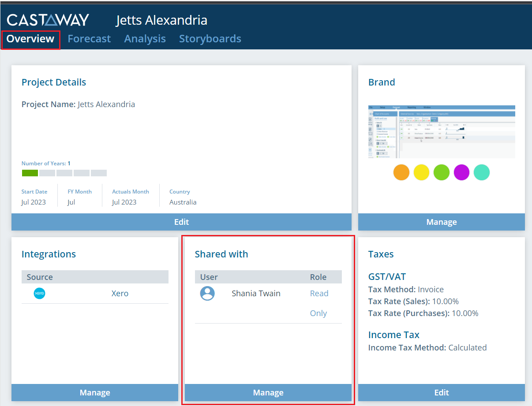Select the green brand color swatch
Screen dimensions: 532x406
(442, 172)
